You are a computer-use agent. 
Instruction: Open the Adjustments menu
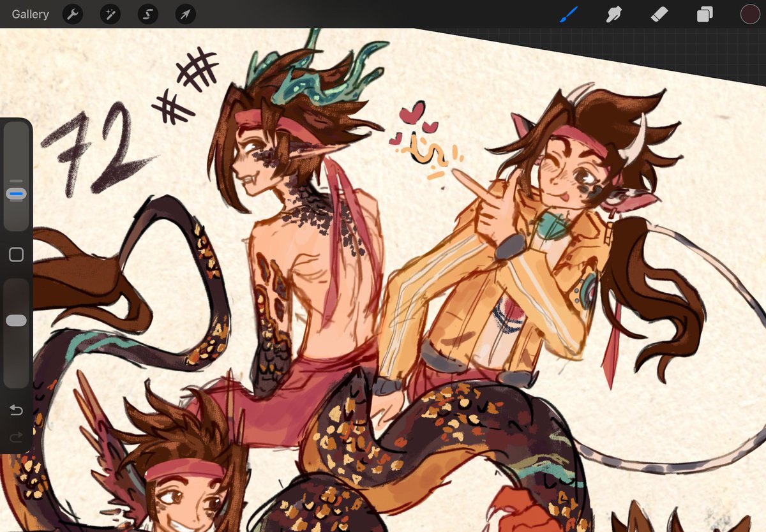click(110, 14)
